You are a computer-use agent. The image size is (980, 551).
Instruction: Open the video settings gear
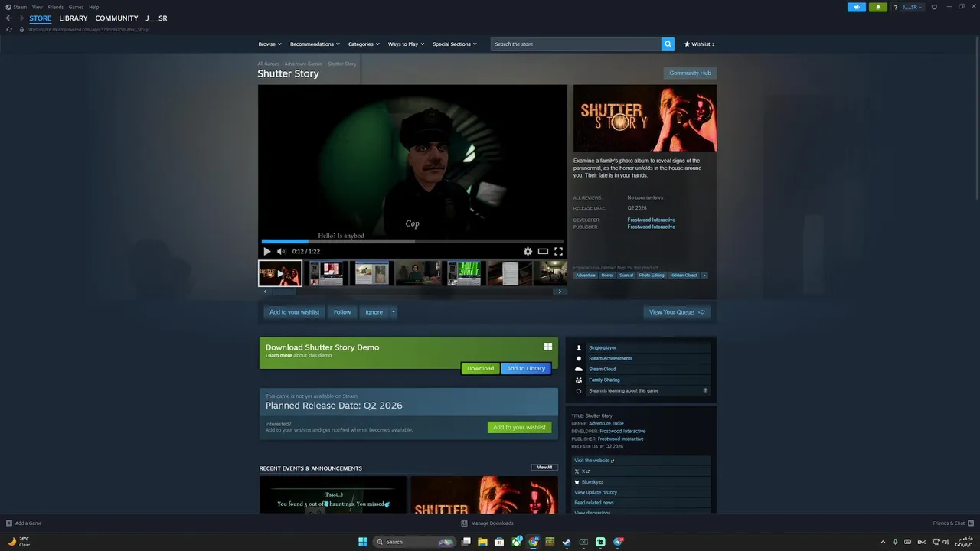pyautogui.click(x=528, y=251)
